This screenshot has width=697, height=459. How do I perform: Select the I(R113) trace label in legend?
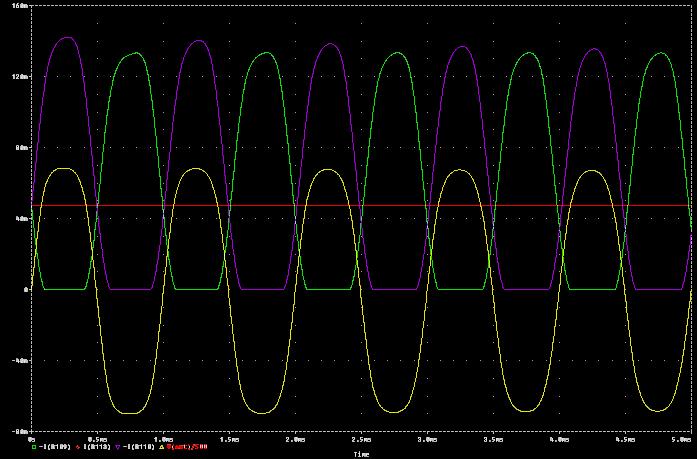[x=97, y=447]
